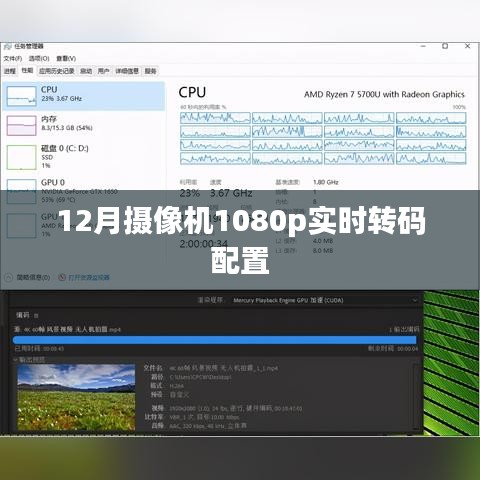Viewport: 480px width, 480px height.
Task: Click the source file name above progress bar
Action: pos(67,329)
